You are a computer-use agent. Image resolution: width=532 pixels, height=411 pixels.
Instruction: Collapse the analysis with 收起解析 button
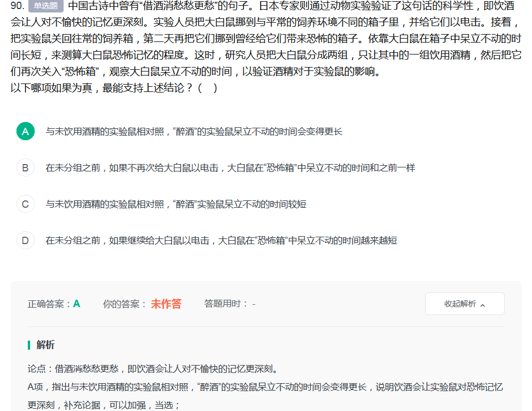click(465, 304)
